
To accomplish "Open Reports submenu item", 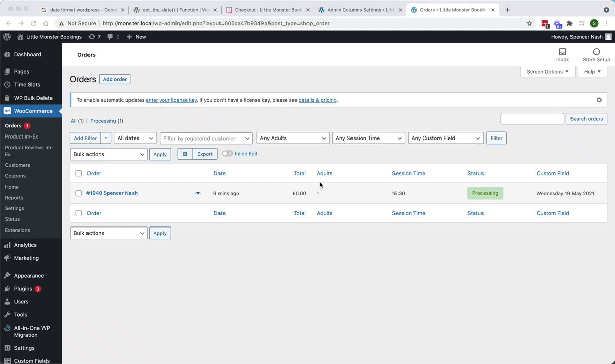I will point(14,198).
